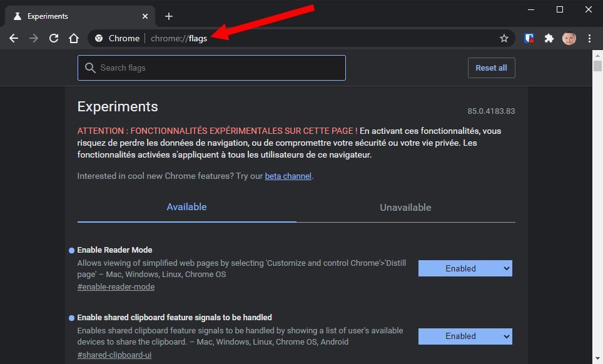Image resolution: width=603 pixels, height=364 pixels.
Task: Minimize the Chrome window
Action: click(531, 9)
